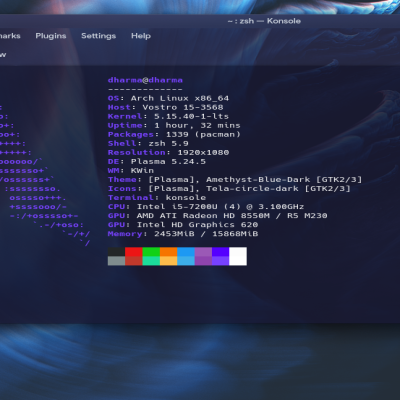Click the 'DE: Plasma 5.24.5' line
This screenshot has width=400, height=400.
pyautogui.click(x=157, y=161)
